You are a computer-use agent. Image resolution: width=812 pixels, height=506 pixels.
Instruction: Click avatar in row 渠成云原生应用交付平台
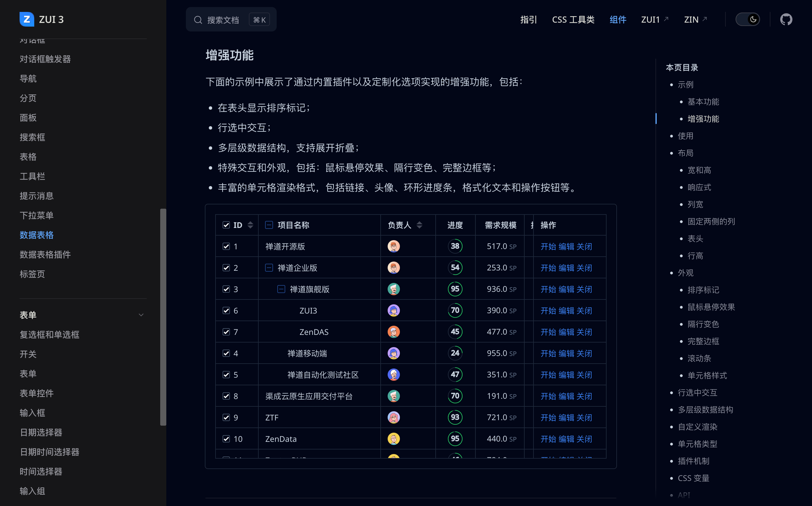(393, 396)
